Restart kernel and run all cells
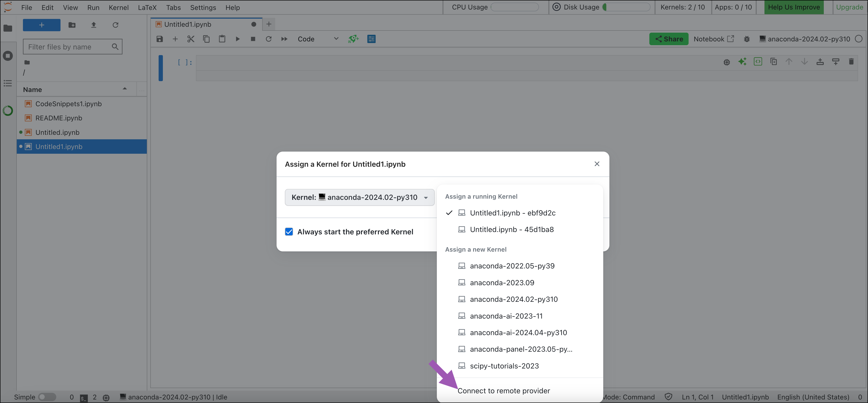The image size is (868, 403). pyautogui.click(x=284, y=39)
